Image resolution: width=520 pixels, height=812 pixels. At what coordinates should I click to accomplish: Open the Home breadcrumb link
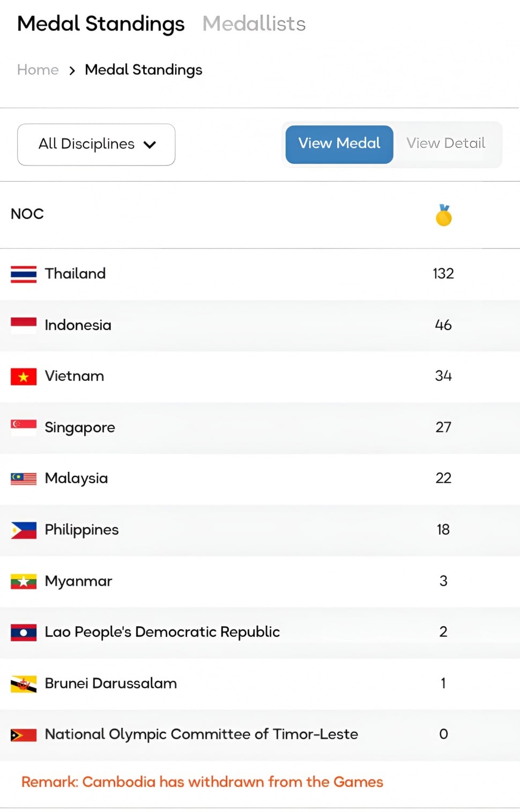pyautogui.click(x=38, y=70)
